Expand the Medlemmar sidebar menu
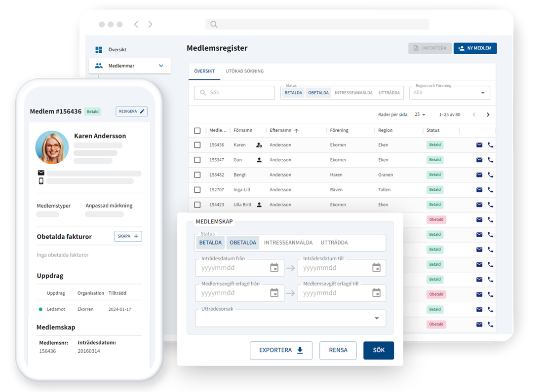 click(161, 66)
